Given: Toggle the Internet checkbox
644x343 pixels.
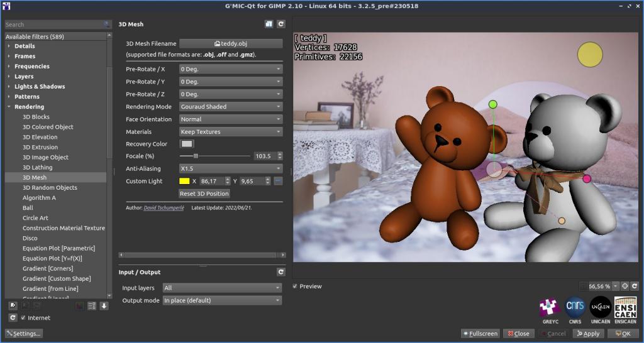Looking at the screenshot, I should (x=24, y=318).
